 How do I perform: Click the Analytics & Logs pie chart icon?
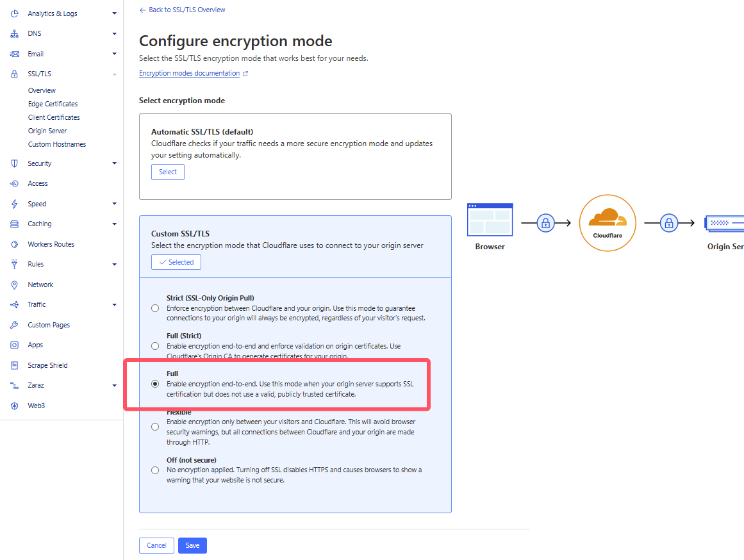(x=14, y=13)
